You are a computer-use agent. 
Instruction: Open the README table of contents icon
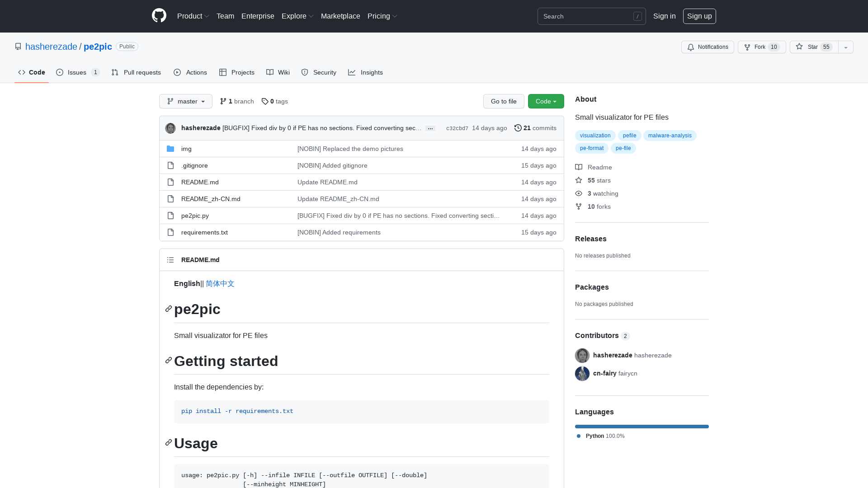(x=170, y=260)
